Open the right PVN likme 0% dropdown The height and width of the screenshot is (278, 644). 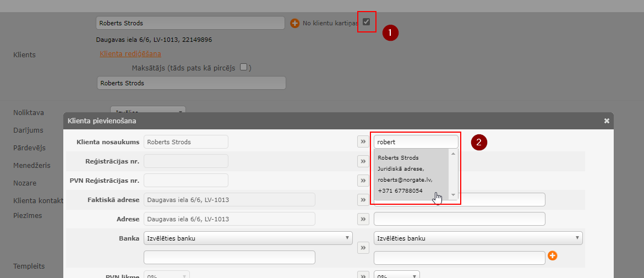tap(396, 275)
